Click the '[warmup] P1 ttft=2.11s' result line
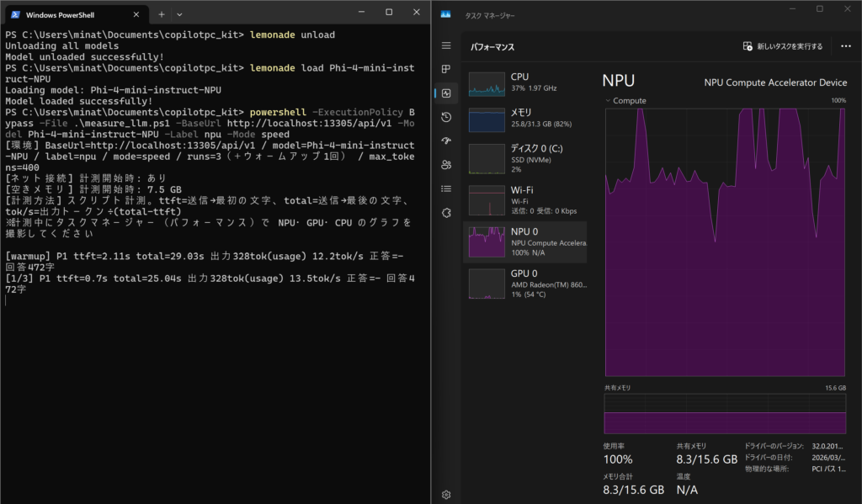The width and height of the screenshot is (862, 504). (x=204, y=262)
